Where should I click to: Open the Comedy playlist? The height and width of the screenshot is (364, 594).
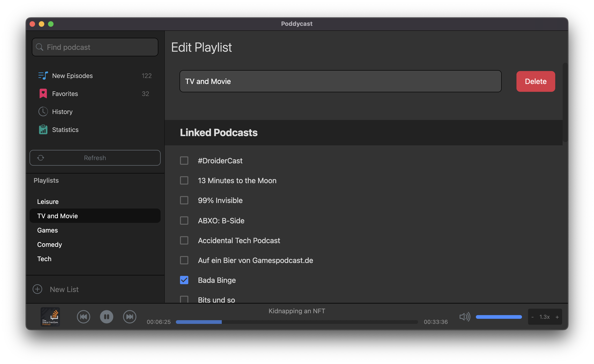49,245
